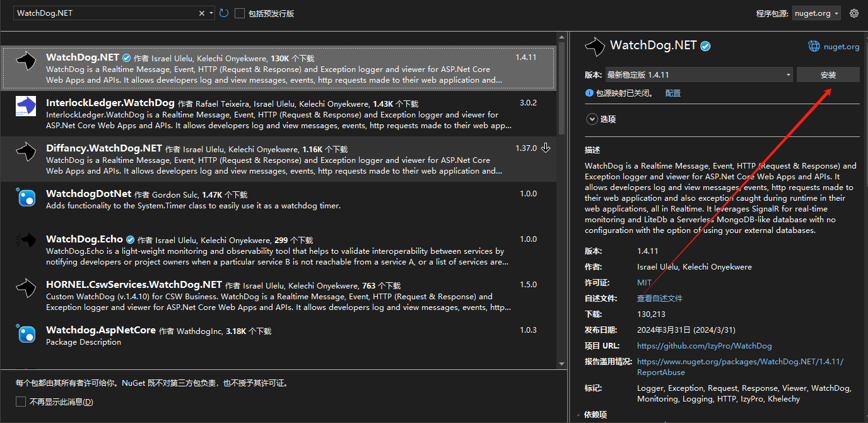Select the InterlockLedger.WatchDog package icon
This screenshot has width=868, height=423.
tap(25, 107)
